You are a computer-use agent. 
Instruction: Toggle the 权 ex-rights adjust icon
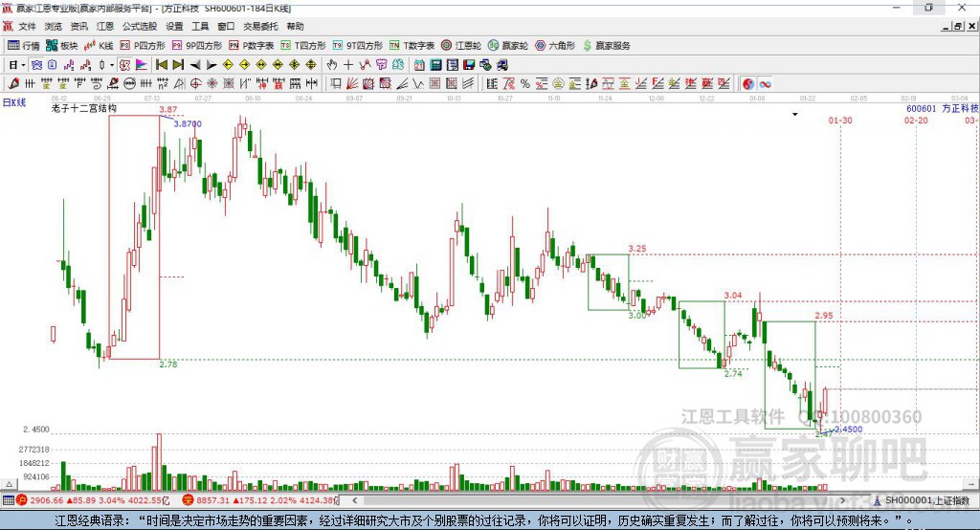pos(124,65)
